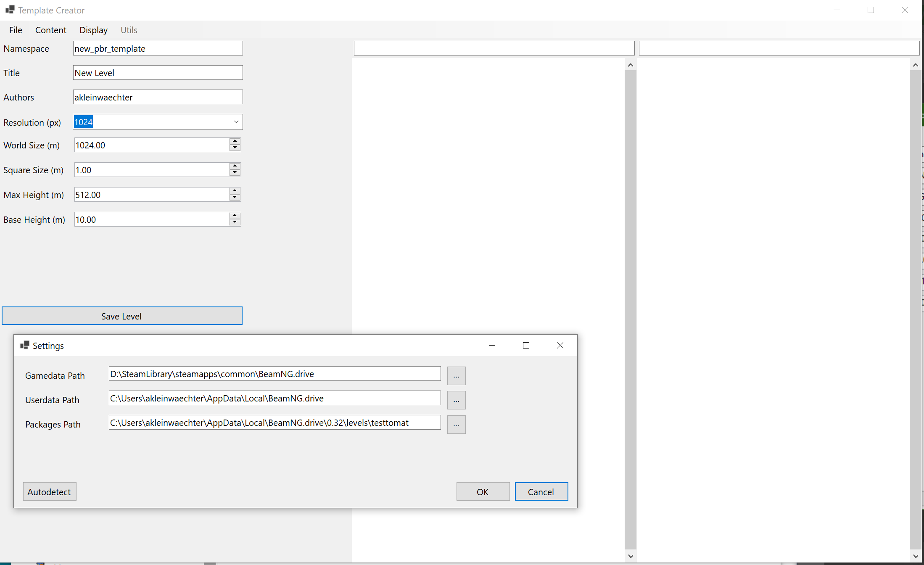The height and width of the screenshot is (565, 924).
Task: Open the Display menu
Action: pos(93,30)
